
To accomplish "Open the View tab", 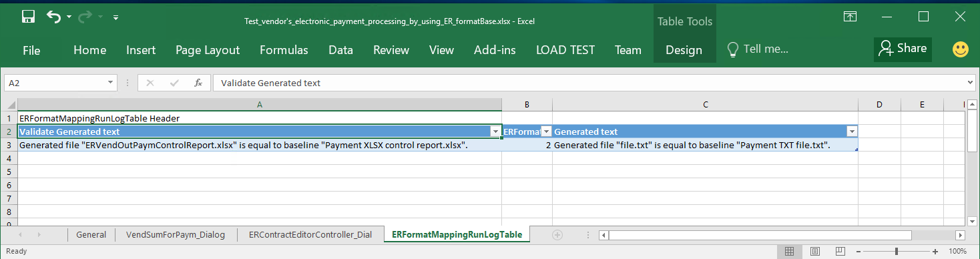I will click(441, 50).
